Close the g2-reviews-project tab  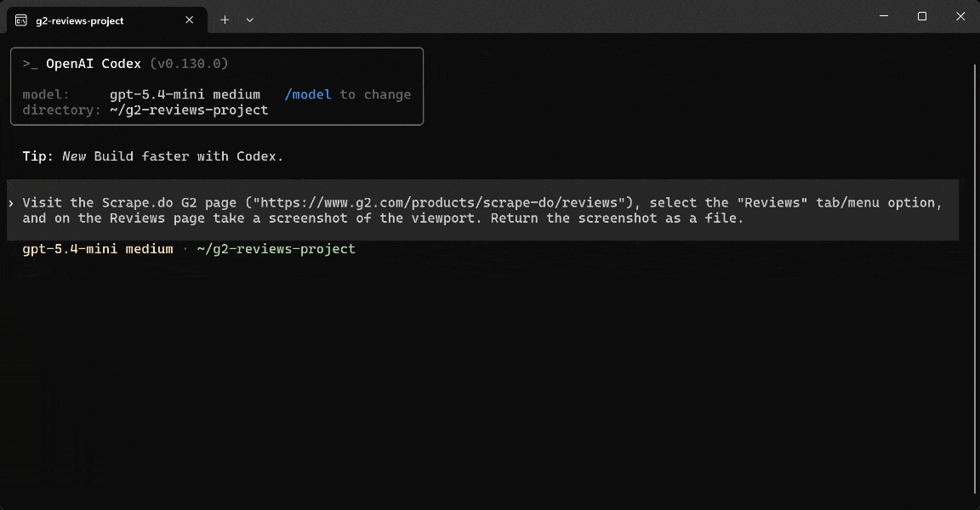tap(190, 20)
